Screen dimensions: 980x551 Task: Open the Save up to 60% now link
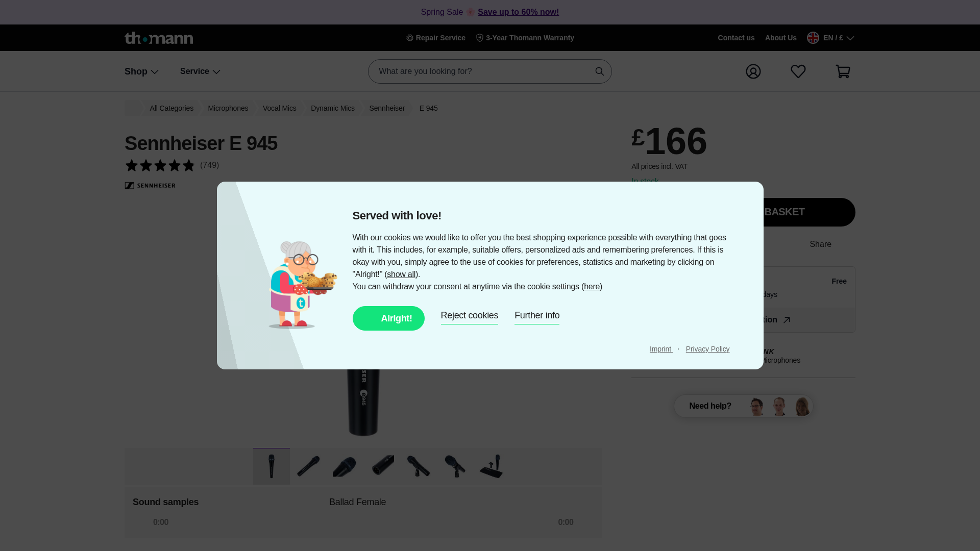(518, 12)
